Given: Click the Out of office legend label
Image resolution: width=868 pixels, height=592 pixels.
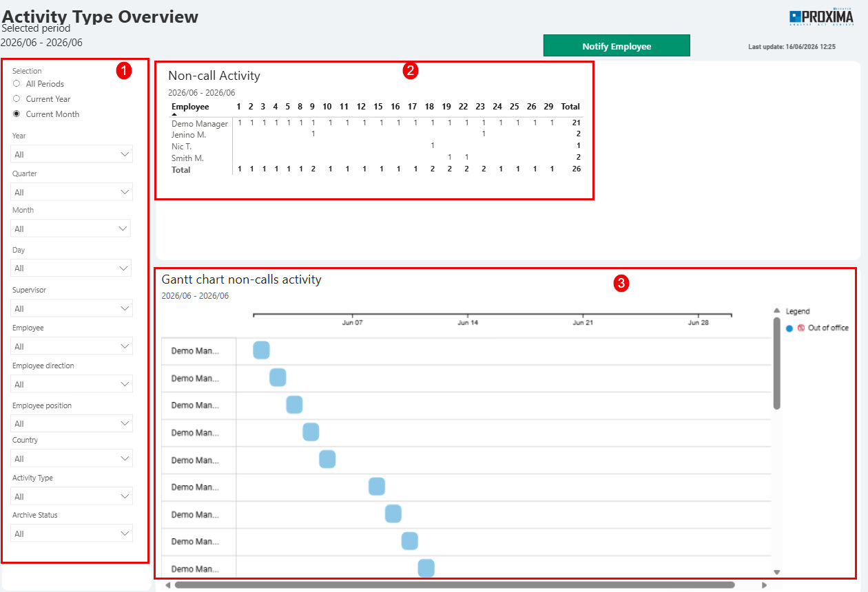Looking at the screenshot, I should click(828, 328).
